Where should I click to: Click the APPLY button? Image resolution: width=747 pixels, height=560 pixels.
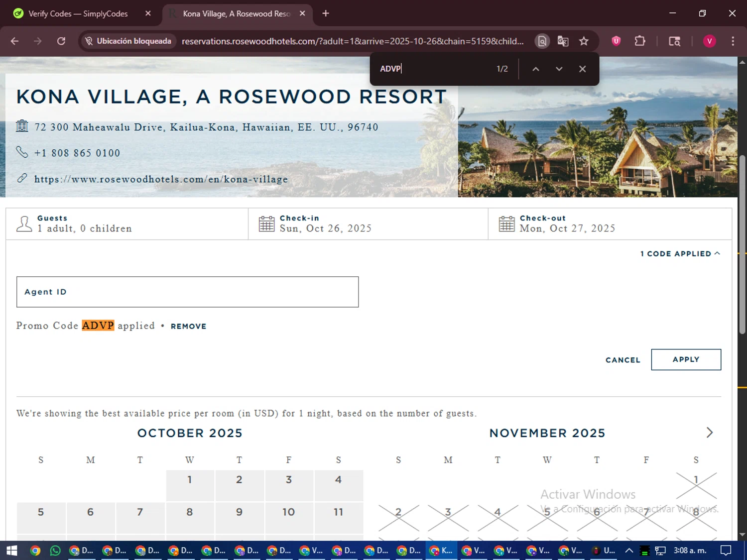tap(686, 359)
